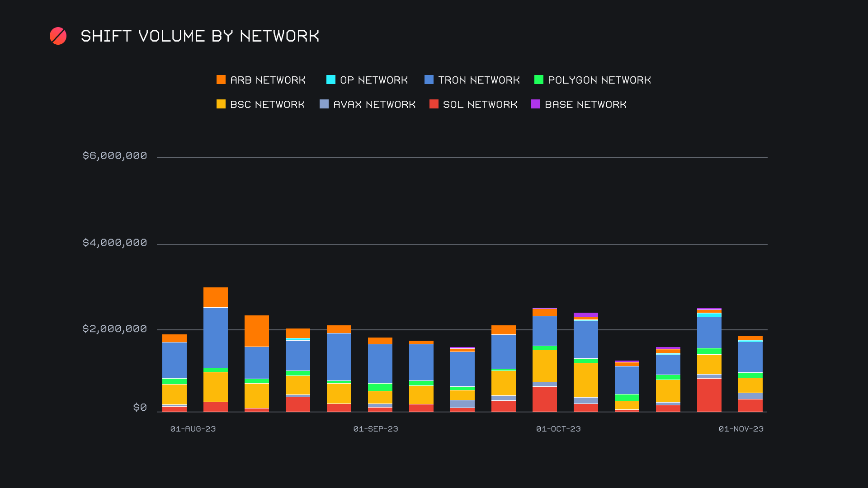
Task: Click the 01-NOV-23 axis date label
Action: click(741, 429)
